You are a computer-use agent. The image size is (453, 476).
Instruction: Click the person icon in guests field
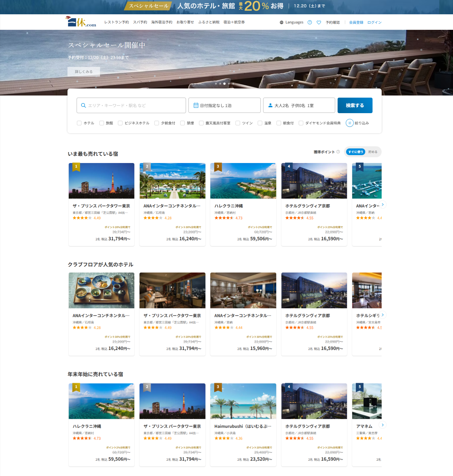point(270,106)
